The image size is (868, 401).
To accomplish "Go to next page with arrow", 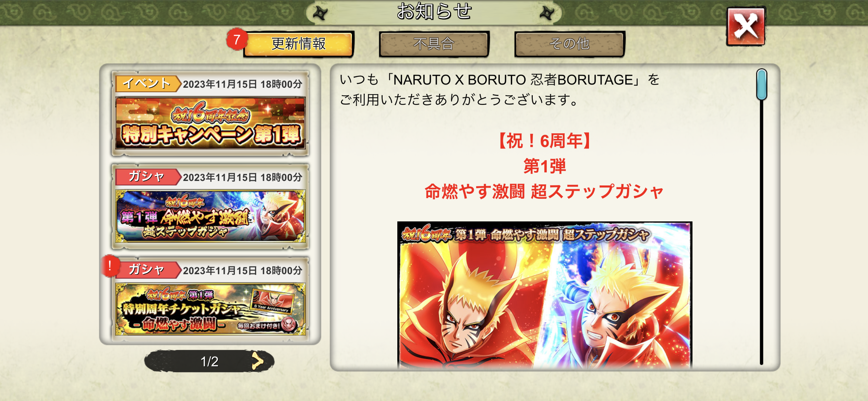I will 258,361.
